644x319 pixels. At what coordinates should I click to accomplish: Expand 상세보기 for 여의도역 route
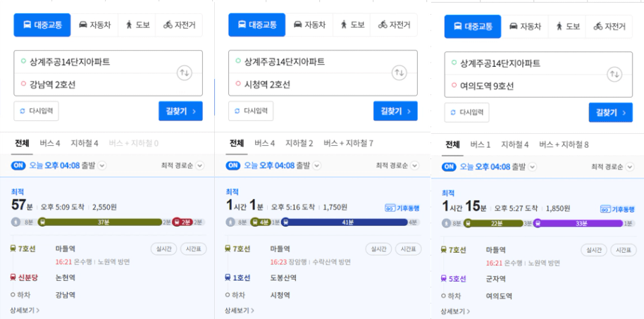point(456,312)
